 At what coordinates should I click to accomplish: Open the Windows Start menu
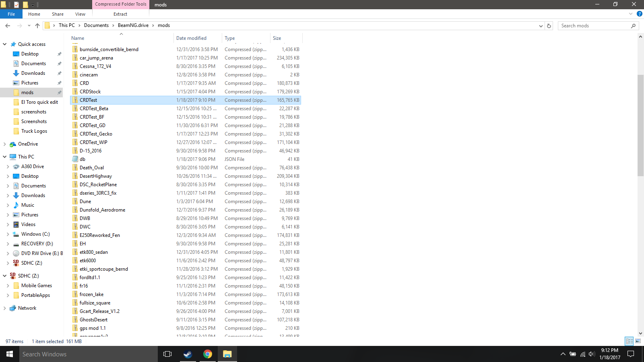[10, 354]
